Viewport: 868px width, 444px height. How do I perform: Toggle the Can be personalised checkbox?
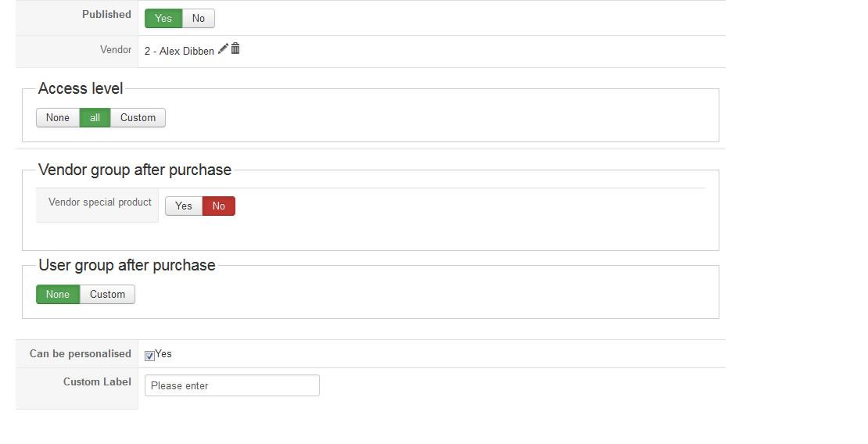pyautogui.click(x=149, y=356)
